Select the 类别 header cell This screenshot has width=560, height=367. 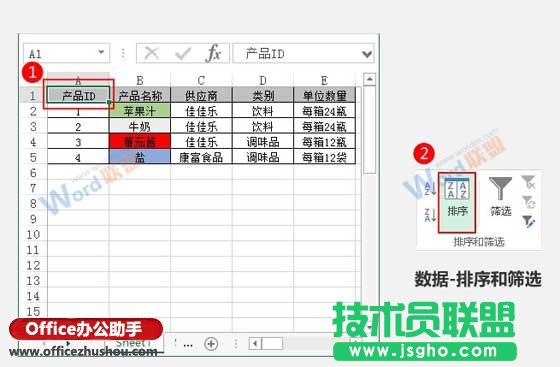click(263, 96)
